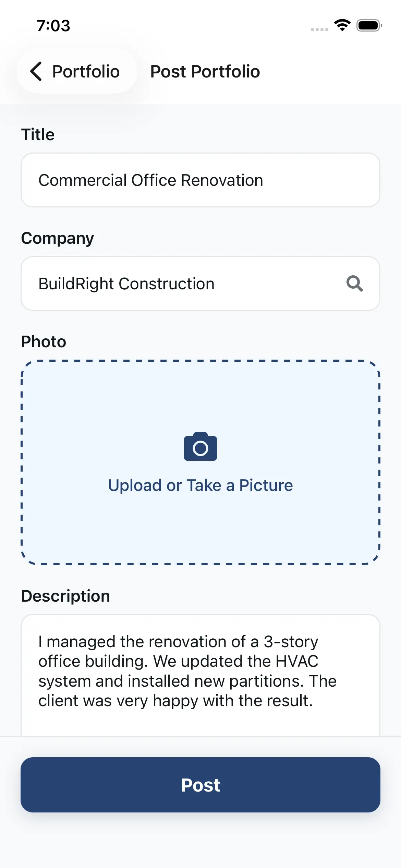Edit the Description text area
The width and height of the screenshot is (401, 868).
click(x=200, y=672)
